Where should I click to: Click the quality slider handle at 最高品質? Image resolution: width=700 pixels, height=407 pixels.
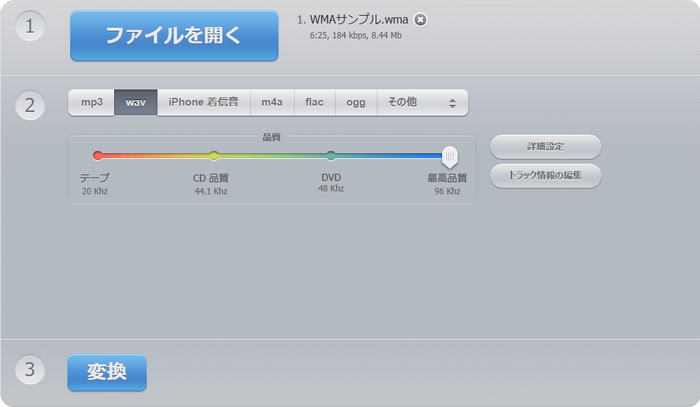click(450, 157)
